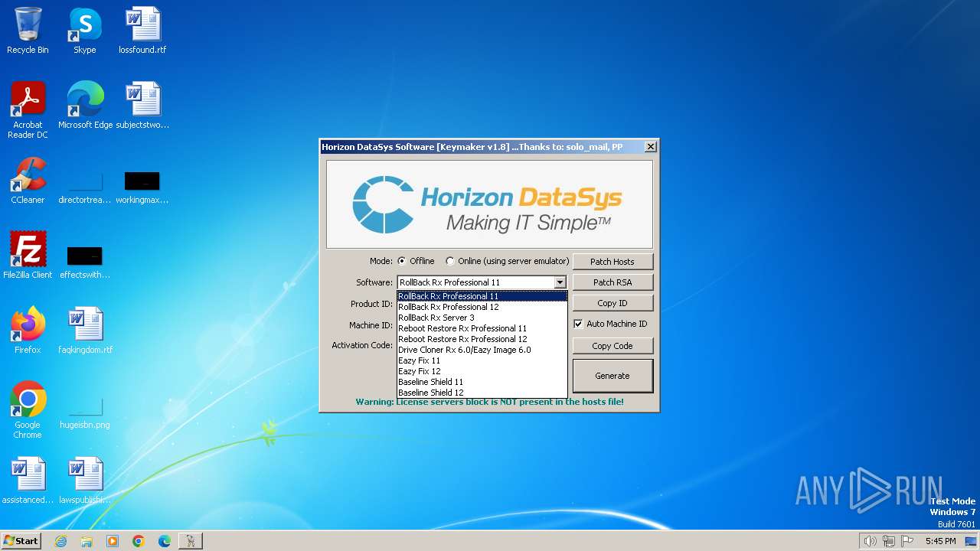Viewport: 980px width, 551px height.
Task: Click the Patch RSA button
Action: [x=612, y=282]
